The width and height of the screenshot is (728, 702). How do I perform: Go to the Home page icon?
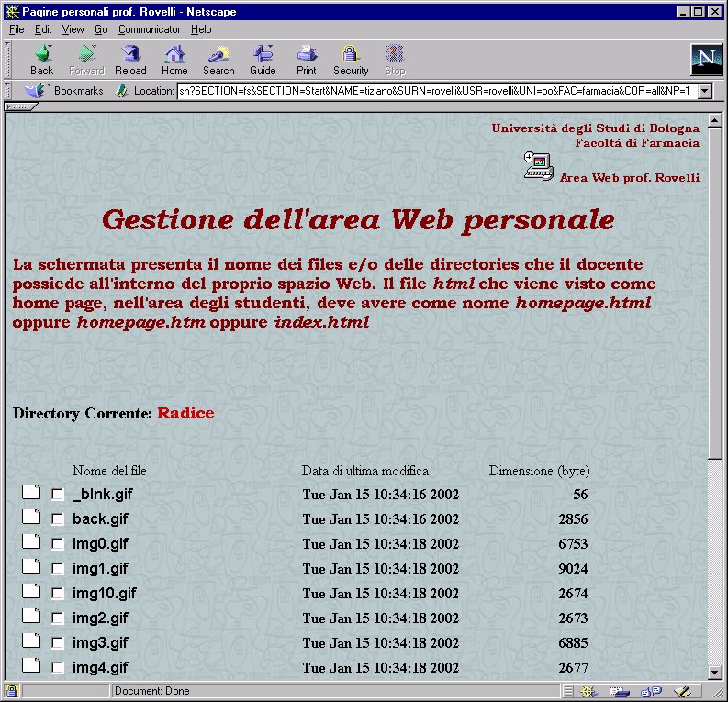pos(174,61)
